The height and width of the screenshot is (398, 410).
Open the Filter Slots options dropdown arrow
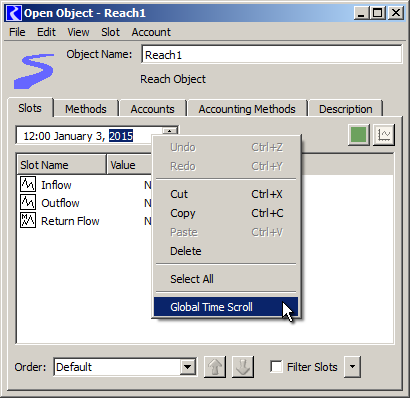(352, 367)
